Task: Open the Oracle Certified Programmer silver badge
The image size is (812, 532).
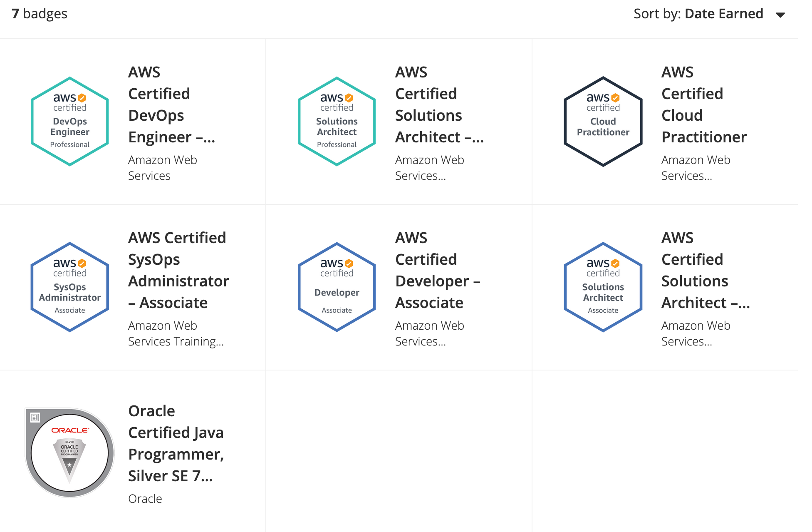Action: tap(70, 453)
